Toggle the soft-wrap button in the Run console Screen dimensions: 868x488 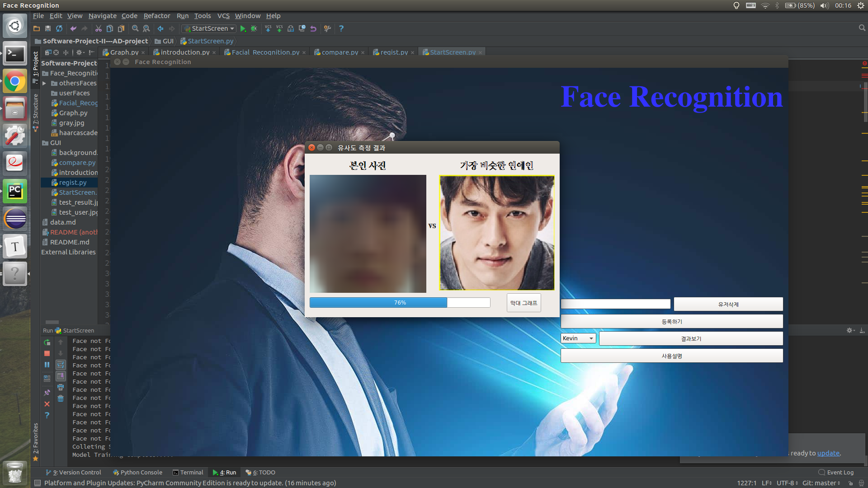point(61,365)
